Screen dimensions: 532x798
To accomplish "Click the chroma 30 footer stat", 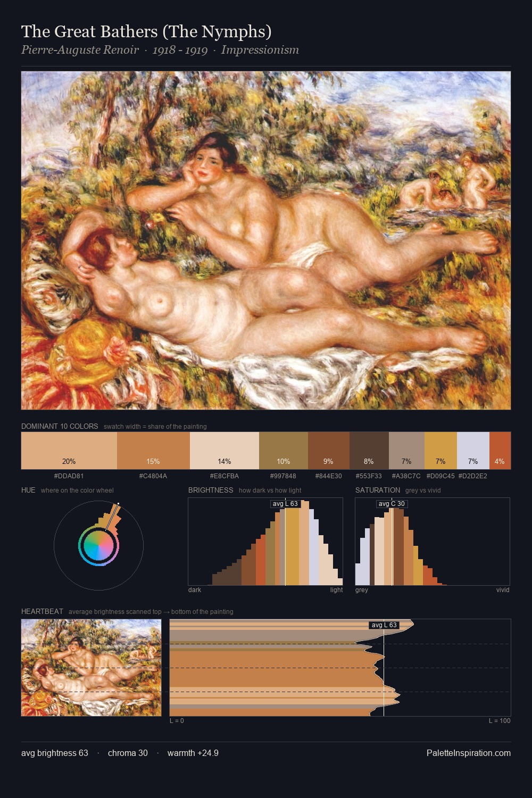I will point(128,753).
